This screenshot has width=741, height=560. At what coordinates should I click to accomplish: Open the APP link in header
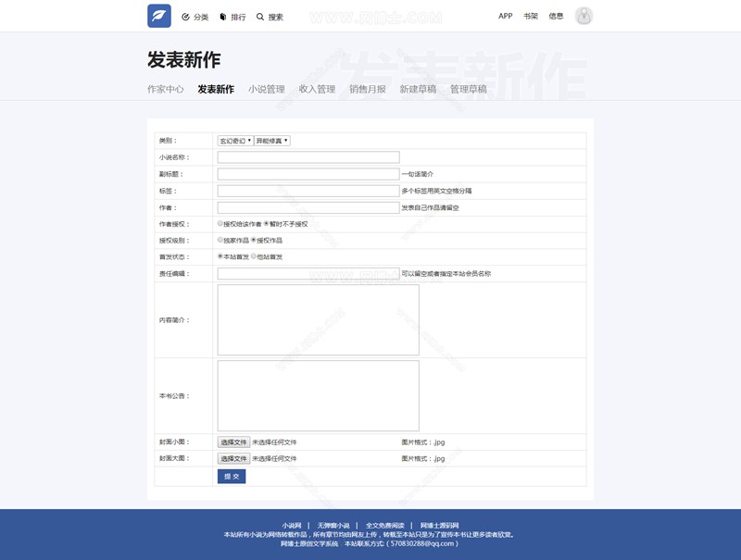click(x=505, y=16)
